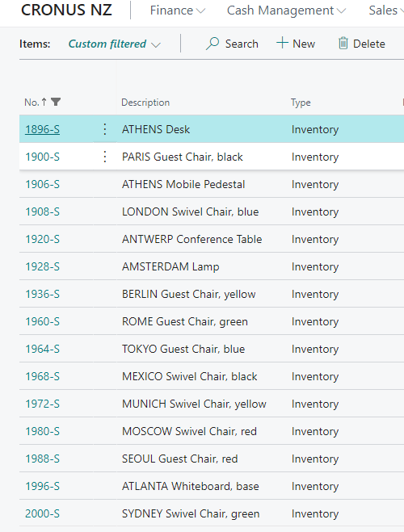
Task: Open item 2000-S
Action: (x=43, y=514)
